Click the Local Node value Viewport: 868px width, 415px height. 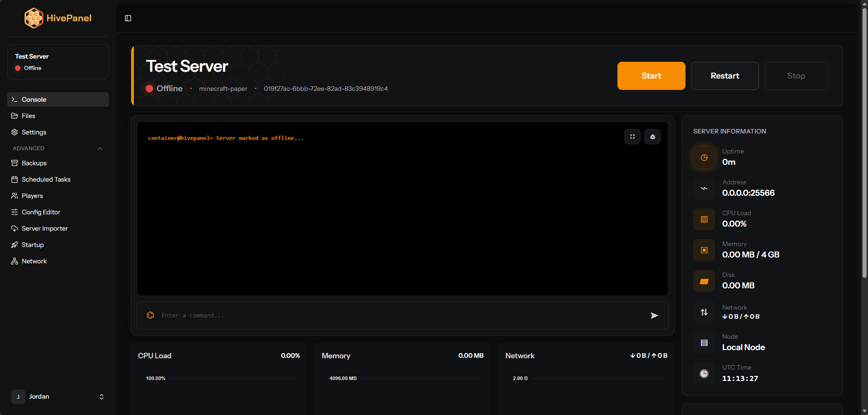tap(744, 347)
